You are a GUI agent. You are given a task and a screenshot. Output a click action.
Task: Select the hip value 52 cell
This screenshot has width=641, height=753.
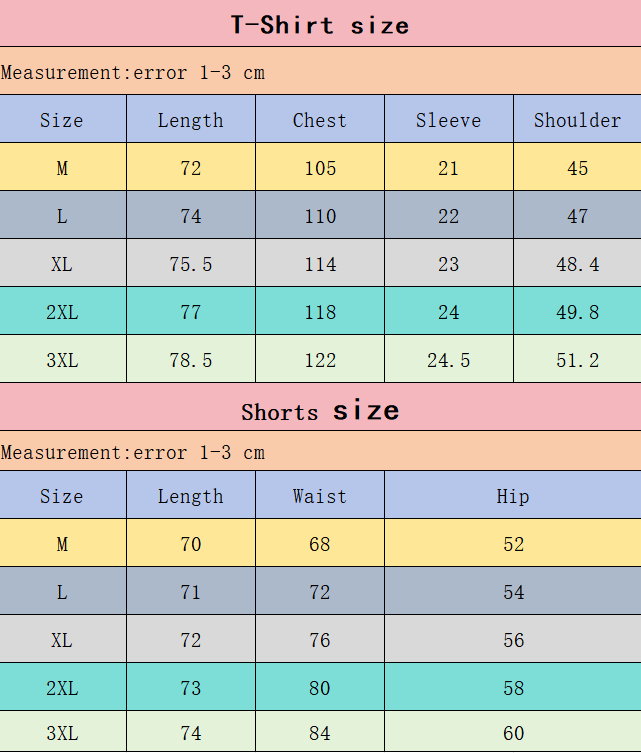pyautogui.click(x=513, y=544)
